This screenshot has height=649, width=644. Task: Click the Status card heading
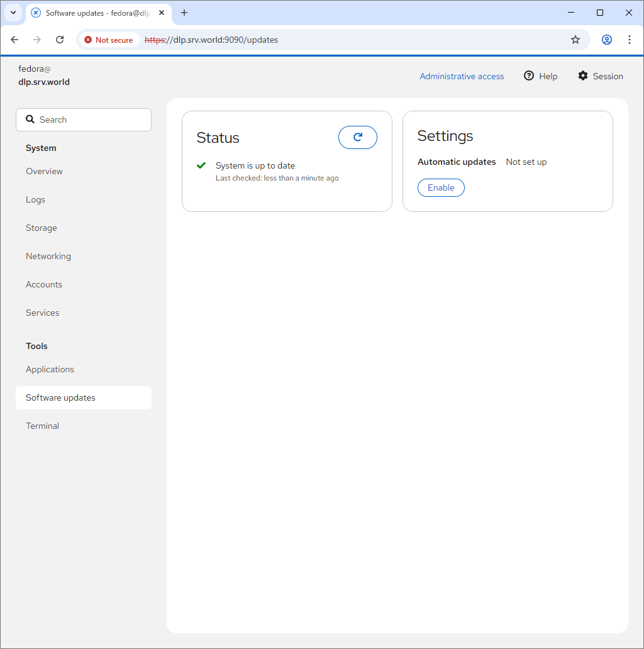[x=218, y=138]
